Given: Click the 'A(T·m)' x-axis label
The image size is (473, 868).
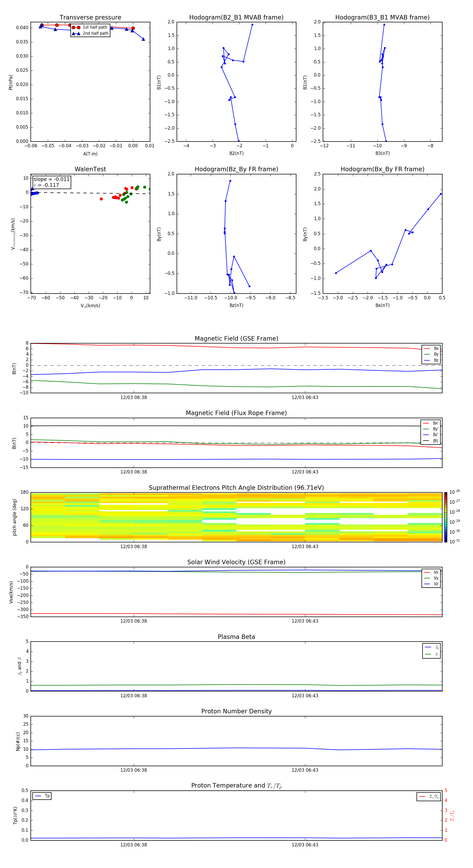Looking at the screenshot, I should coord(90,154).
